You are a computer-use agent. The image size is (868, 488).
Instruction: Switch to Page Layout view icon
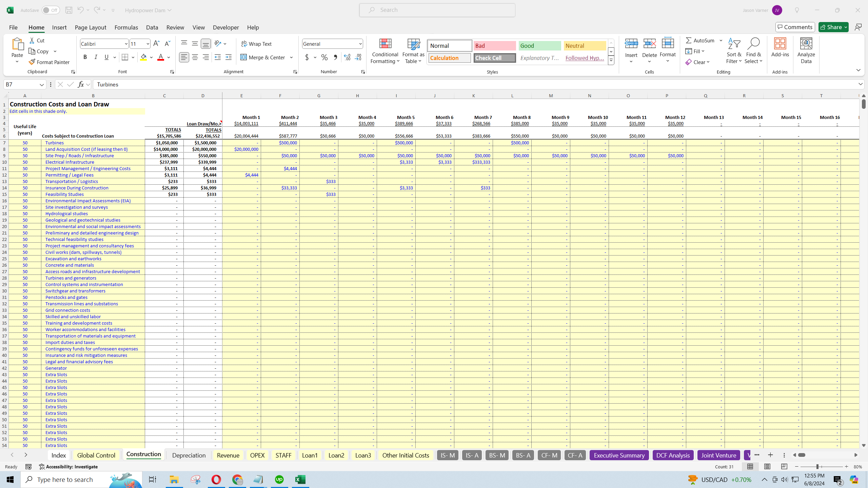pyautogui.click(x=767, y=467)
